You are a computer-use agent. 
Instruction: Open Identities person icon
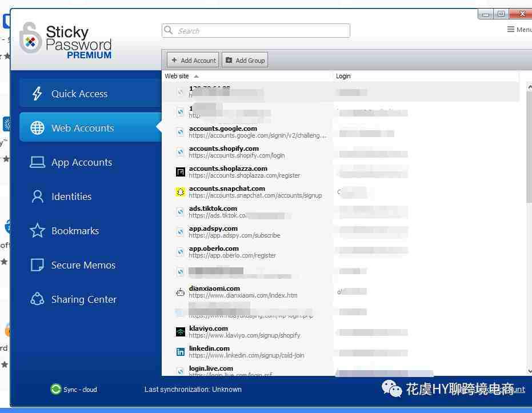coord(37,197)
